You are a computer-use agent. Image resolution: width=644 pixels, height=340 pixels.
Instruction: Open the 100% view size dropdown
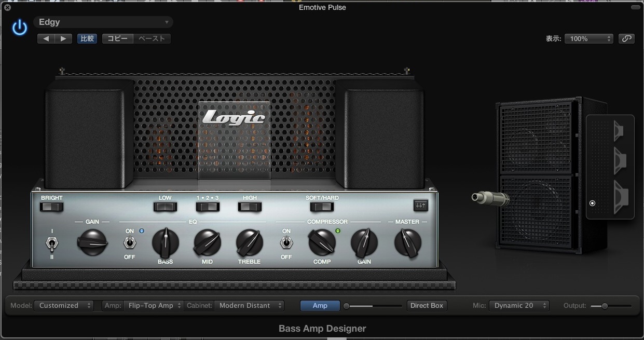[590, 38]
